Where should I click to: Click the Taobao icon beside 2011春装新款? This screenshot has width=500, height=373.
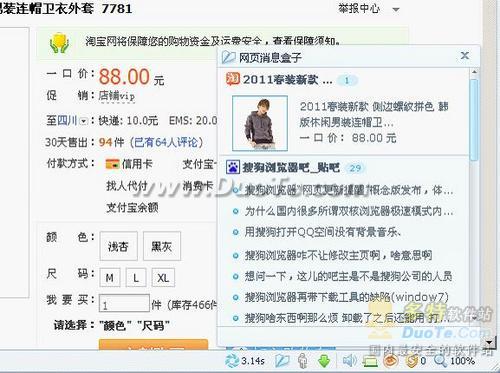tap(233, 79)
